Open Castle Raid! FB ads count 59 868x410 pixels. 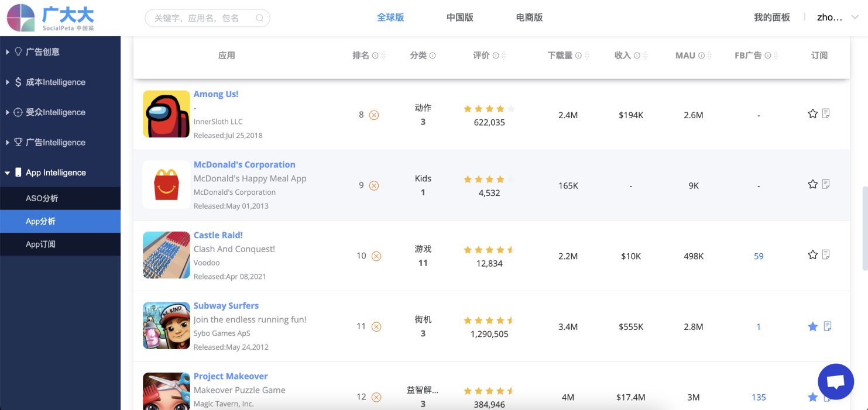[759, 256]
